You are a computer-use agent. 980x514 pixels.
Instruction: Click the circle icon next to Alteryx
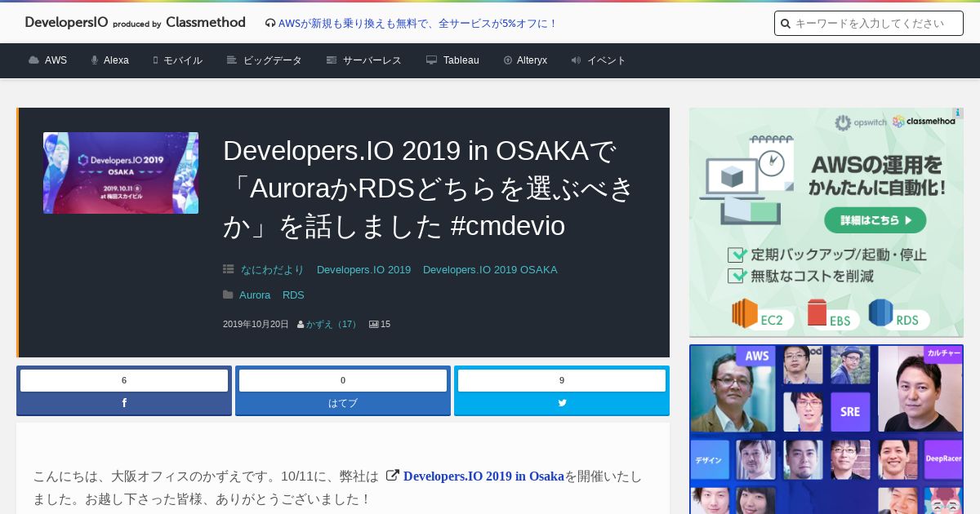(508, 60)
